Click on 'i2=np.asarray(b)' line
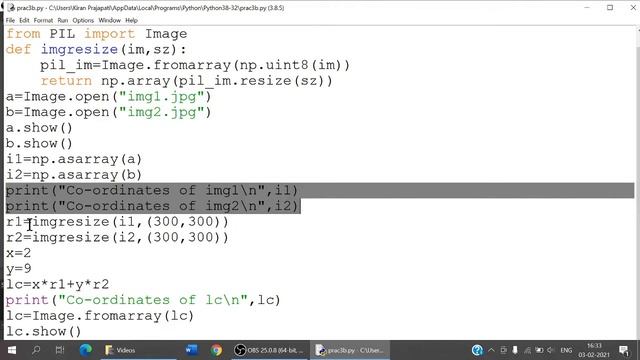The height and width of the screenshot is (360, 640). tap(74, 175)
